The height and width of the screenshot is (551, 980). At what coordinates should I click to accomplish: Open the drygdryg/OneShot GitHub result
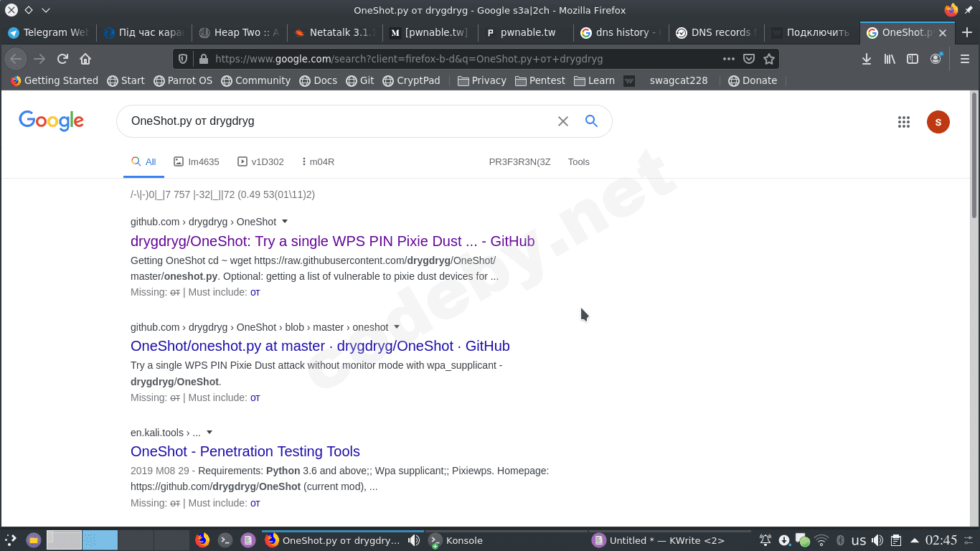point(332,241)
